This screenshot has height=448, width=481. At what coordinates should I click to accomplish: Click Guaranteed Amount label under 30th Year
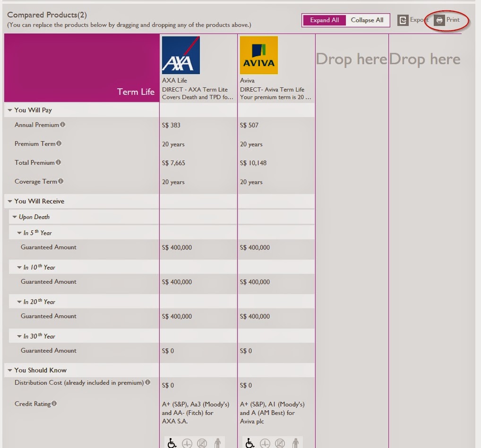point(49,351)
